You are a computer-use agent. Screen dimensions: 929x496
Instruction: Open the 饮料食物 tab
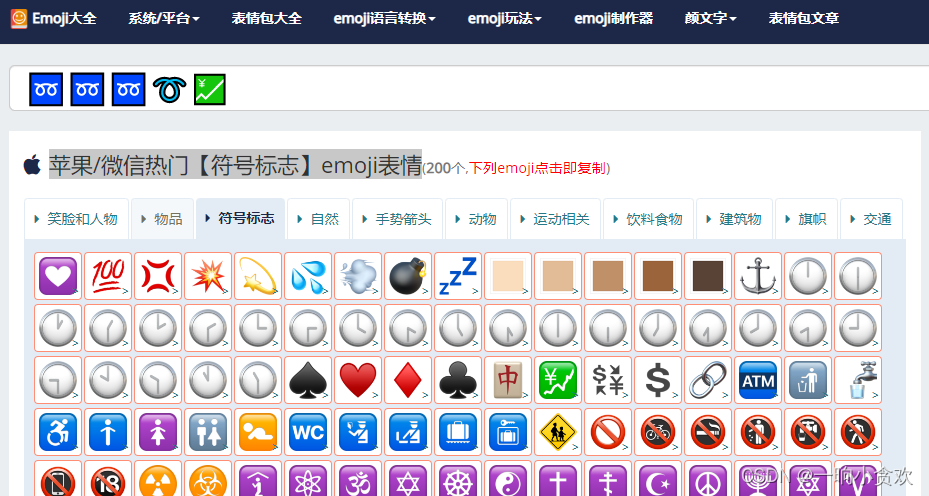point(648,219)
